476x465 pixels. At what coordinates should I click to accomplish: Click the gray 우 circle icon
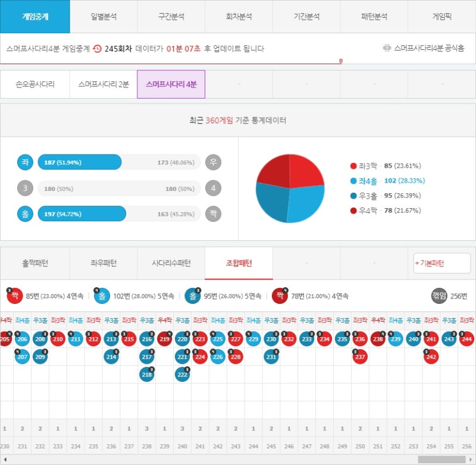tap(213, 162)
